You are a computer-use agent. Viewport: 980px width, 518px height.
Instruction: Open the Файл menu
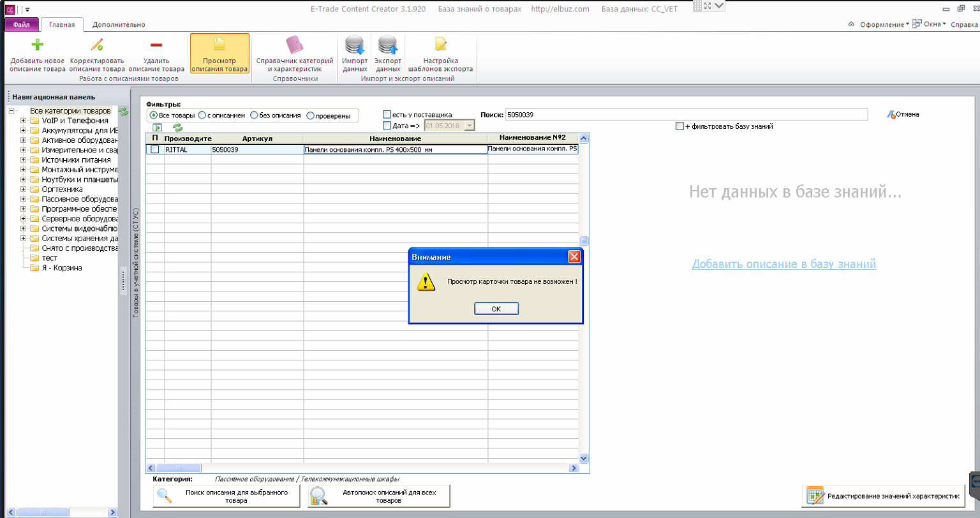[21, 24]
